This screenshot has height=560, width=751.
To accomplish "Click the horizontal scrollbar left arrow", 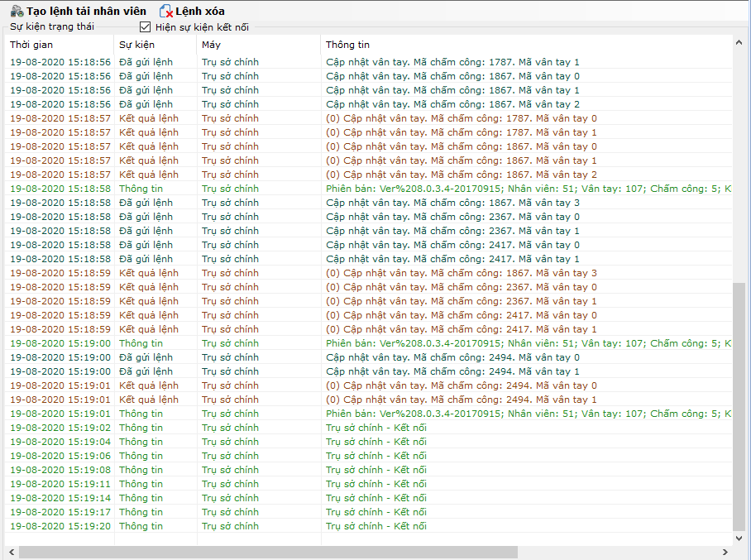I will tap(11, 552).
